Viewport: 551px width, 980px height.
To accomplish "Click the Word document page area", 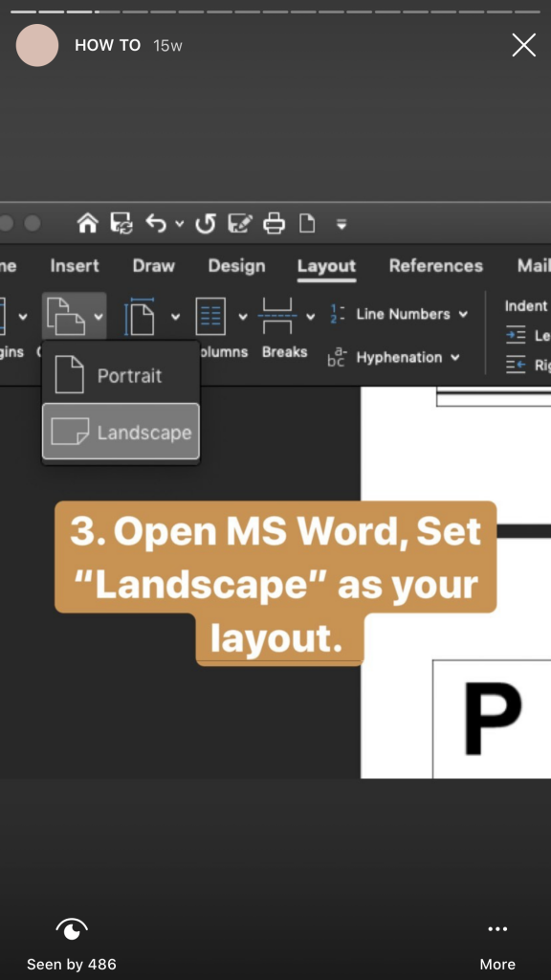I will tap(456, 581).
